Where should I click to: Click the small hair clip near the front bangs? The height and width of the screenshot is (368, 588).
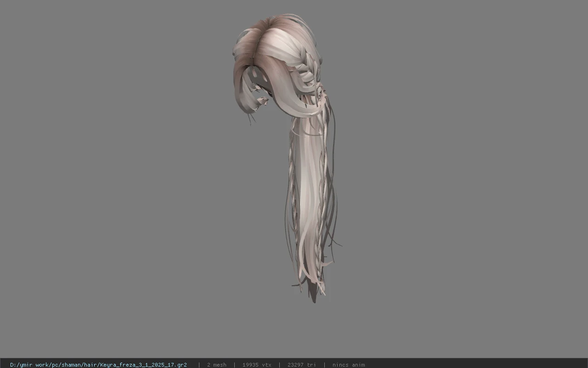tap(263, 100)
